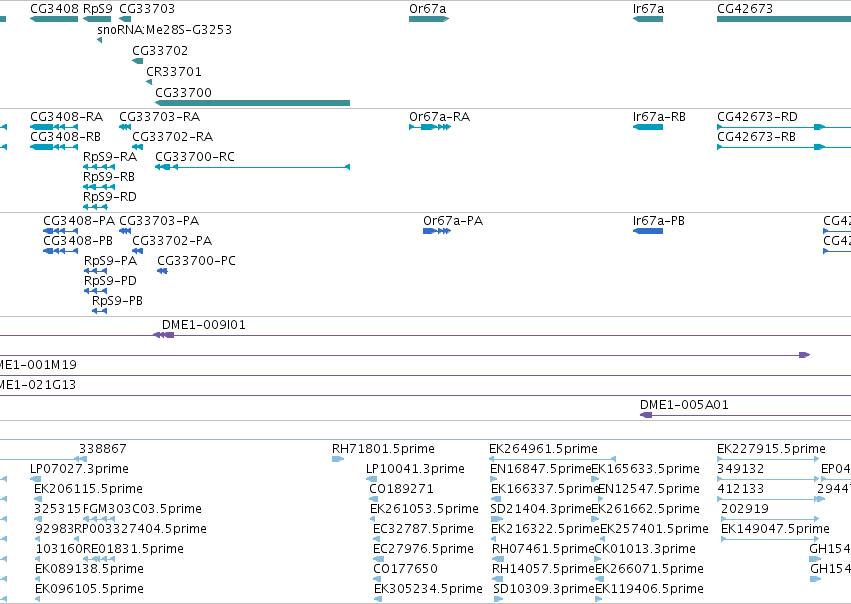Select the long CG33700 gene bar
Viewport: 851px width, 604px height.
[x=252, y=103]
